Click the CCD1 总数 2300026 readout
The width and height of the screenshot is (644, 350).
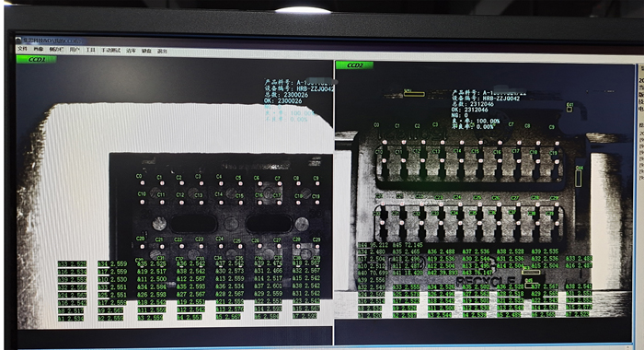pyautogui.click(x=286, y=95)
